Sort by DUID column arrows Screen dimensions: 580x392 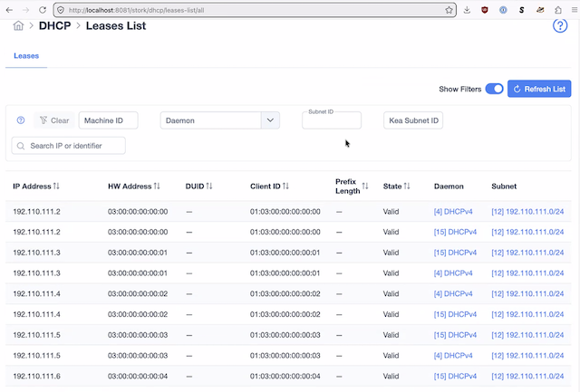209,186
